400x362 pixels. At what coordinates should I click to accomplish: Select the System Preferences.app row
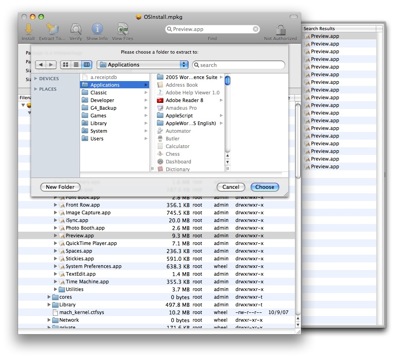point(157,266)
